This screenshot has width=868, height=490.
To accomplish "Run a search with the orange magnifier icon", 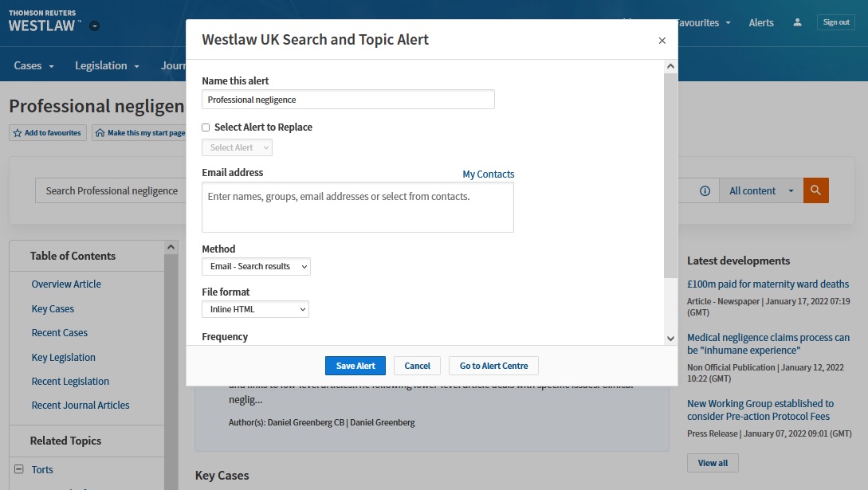I will (815, 190).
